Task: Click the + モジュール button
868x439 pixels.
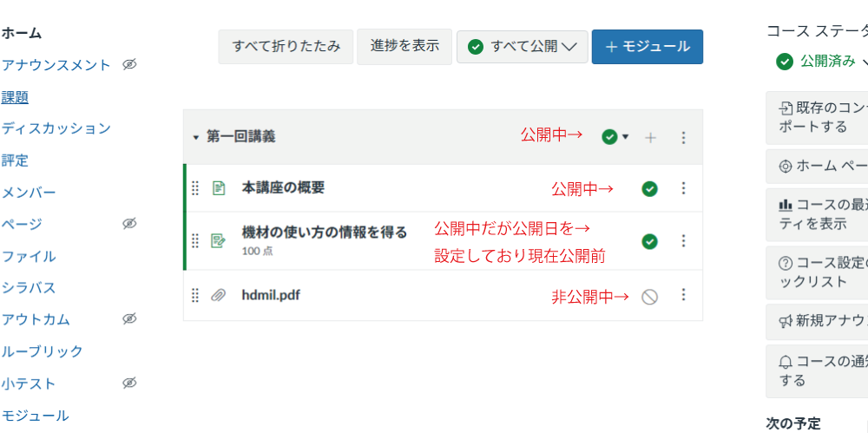Action: (x=648, y=47)
